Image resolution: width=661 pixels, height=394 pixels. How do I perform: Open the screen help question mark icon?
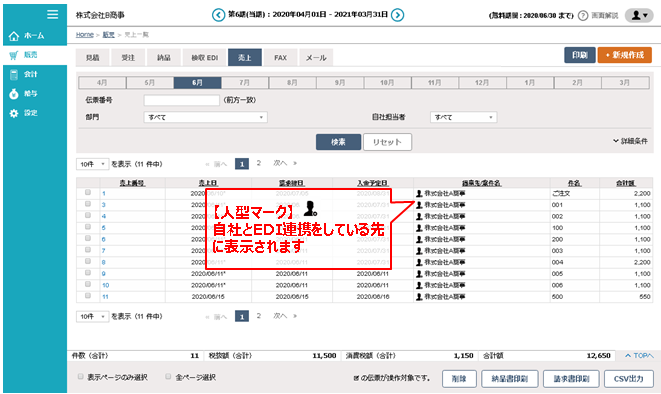click(583, 16)
